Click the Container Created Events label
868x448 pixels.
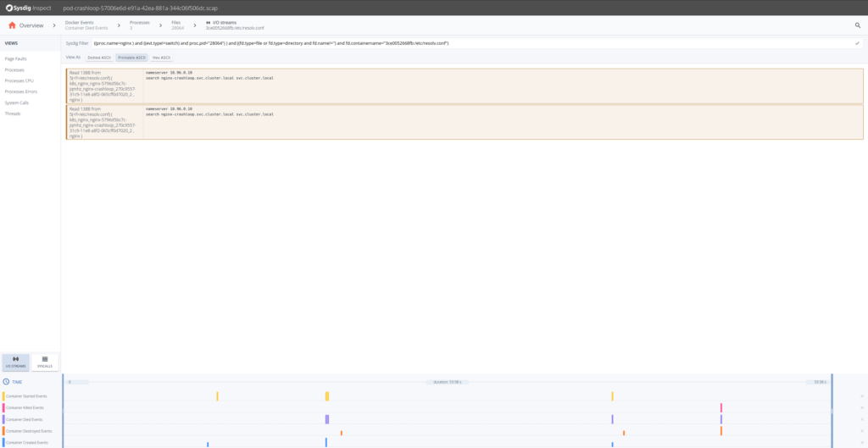coord(26,442)
